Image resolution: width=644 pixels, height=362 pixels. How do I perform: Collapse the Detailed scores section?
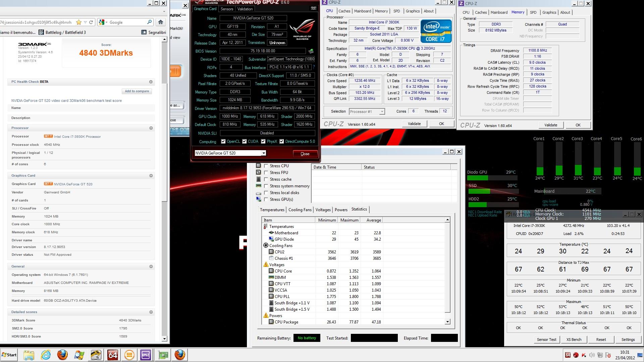pos(151,312)
